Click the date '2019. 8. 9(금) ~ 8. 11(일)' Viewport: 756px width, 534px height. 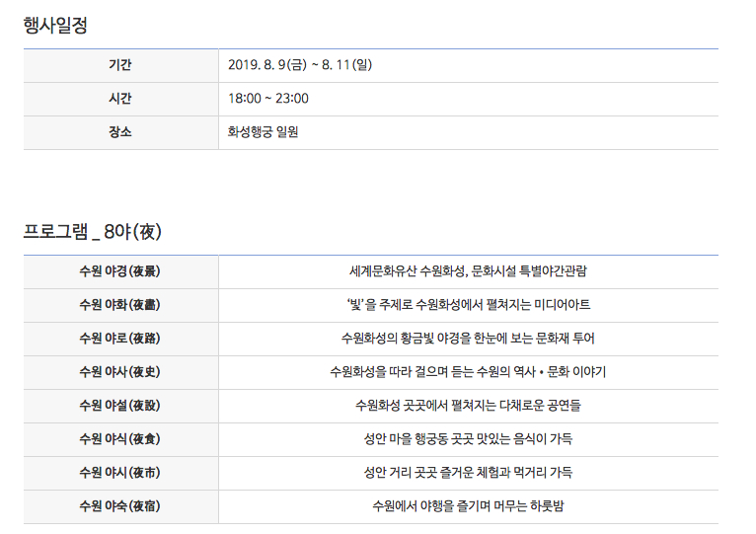click(x=300, y=64)
